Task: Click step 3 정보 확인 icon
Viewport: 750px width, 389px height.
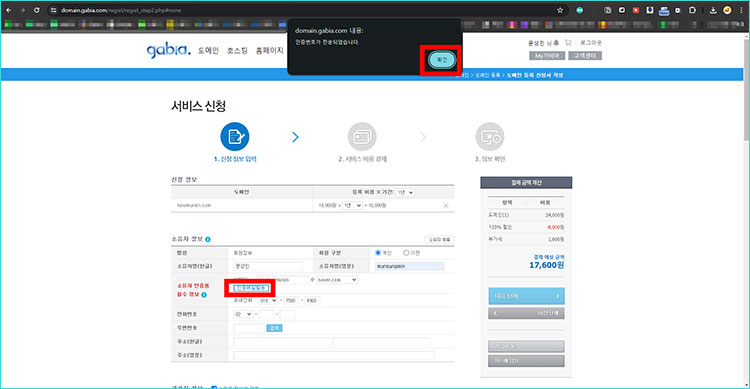Action: (x=490, y=136)
